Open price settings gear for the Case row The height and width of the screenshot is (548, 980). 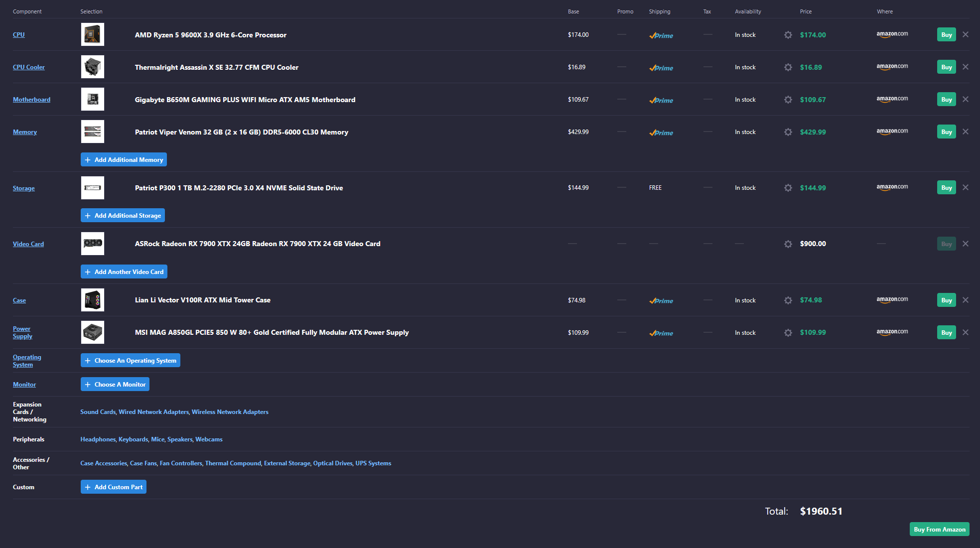[x=788, y=300]
